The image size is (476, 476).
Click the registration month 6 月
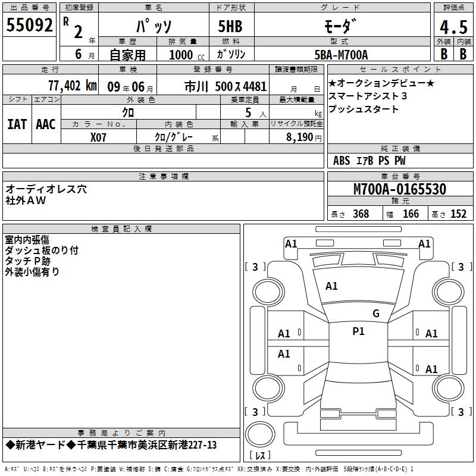(x=84, y=54)
